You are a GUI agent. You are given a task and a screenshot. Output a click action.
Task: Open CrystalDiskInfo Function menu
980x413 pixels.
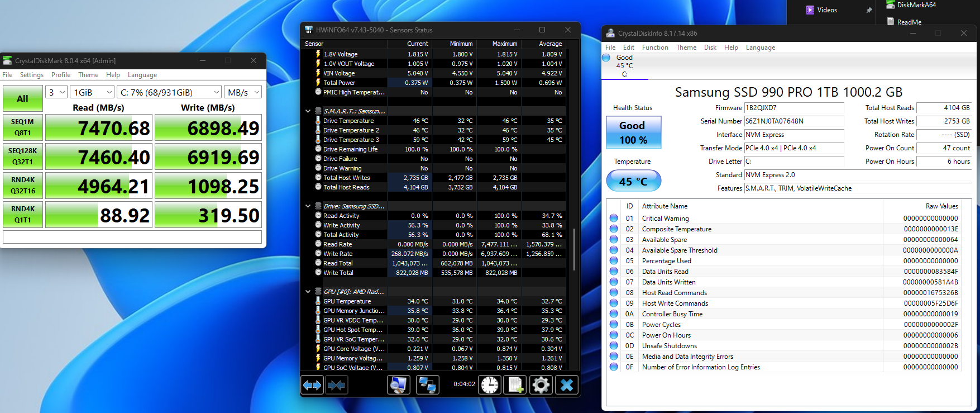[655, 48]
